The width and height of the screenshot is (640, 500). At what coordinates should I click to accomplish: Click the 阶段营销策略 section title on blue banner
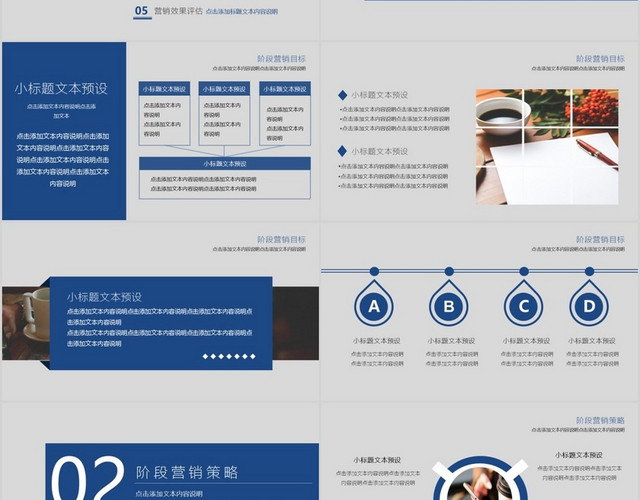[x=187, y=472]
